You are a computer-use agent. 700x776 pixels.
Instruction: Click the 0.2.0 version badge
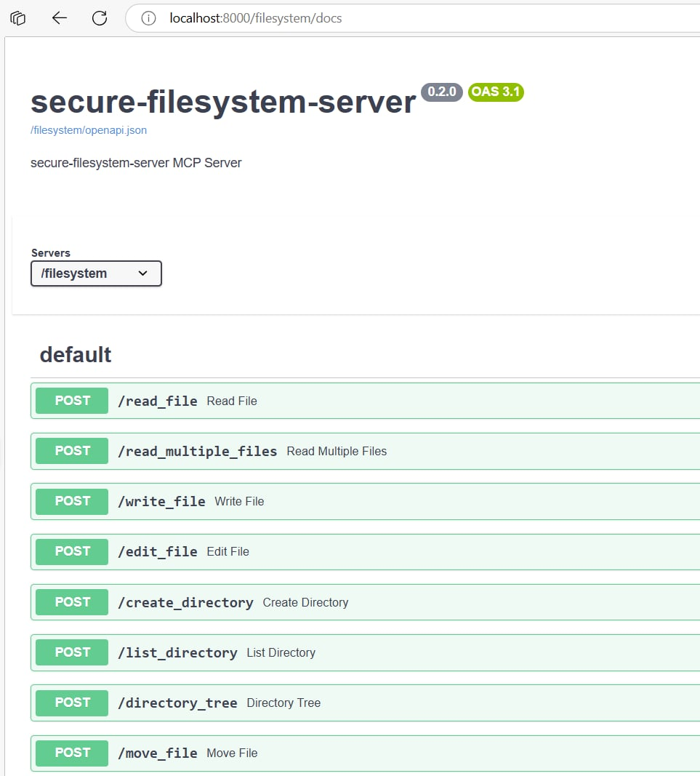coord(442,92)
